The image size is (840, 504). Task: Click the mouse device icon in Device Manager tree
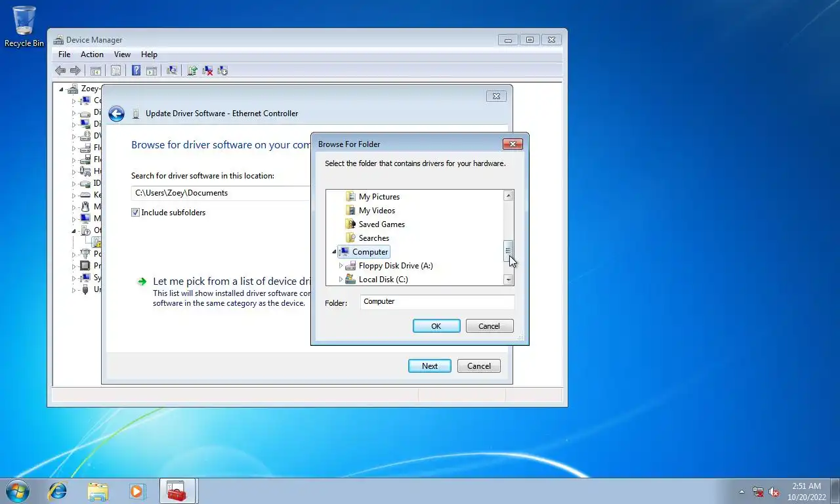(85, 207)
